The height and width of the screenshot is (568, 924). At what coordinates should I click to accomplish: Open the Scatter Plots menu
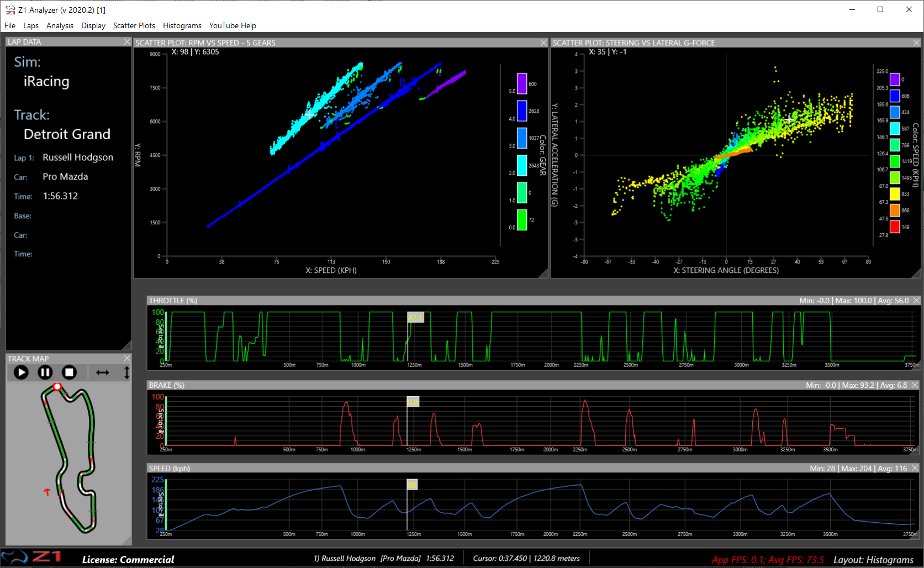pyautogui.click(x=134, y=25)
